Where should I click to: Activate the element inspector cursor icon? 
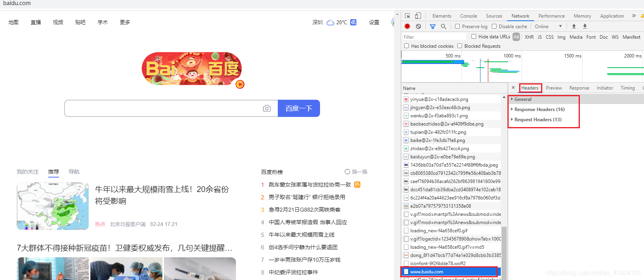click(407, 16)
